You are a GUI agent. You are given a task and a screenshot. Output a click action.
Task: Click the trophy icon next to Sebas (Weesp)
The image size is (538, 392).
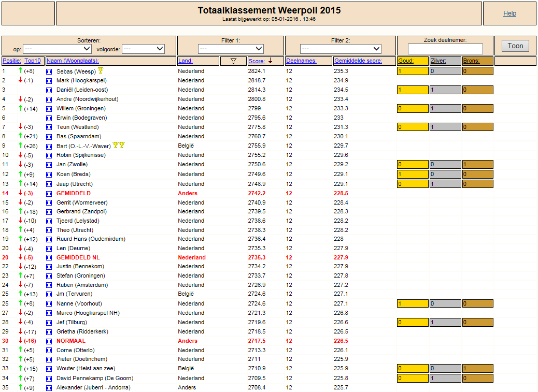click(x=101, y=70)
